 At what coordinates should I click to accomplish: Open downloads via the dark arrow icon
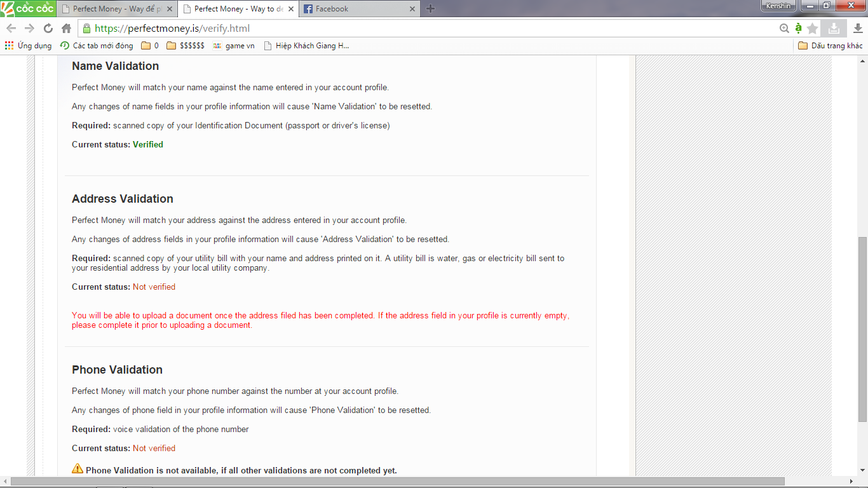pyautogui.click(x=858, y=28)
